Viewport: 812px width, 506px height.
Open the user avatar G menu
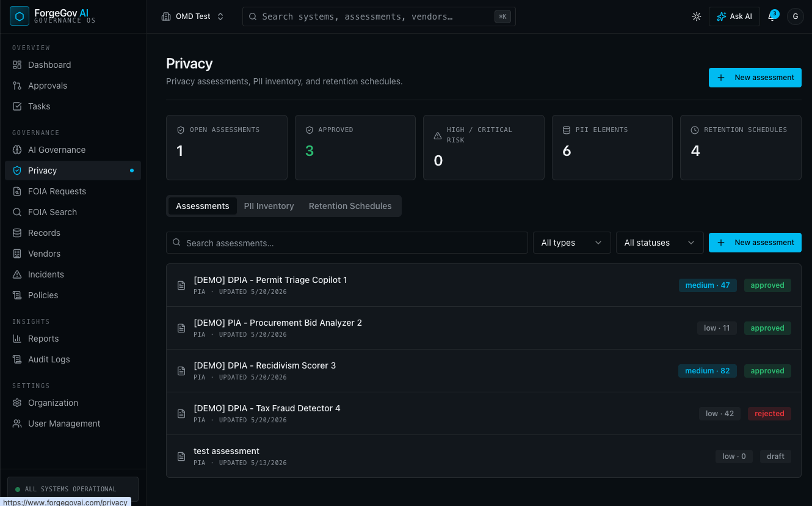point(795,16)
